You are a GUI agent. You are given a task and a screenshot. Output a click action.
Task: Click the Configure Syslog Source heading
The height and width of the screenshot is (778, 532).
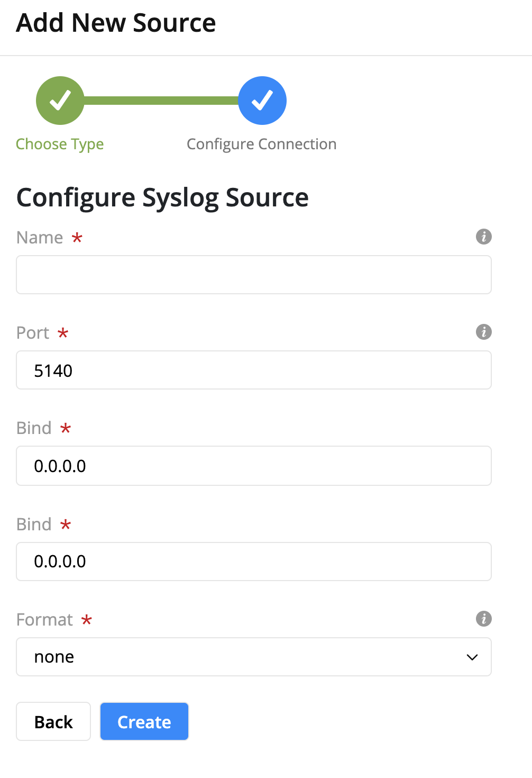pos(162,198)
